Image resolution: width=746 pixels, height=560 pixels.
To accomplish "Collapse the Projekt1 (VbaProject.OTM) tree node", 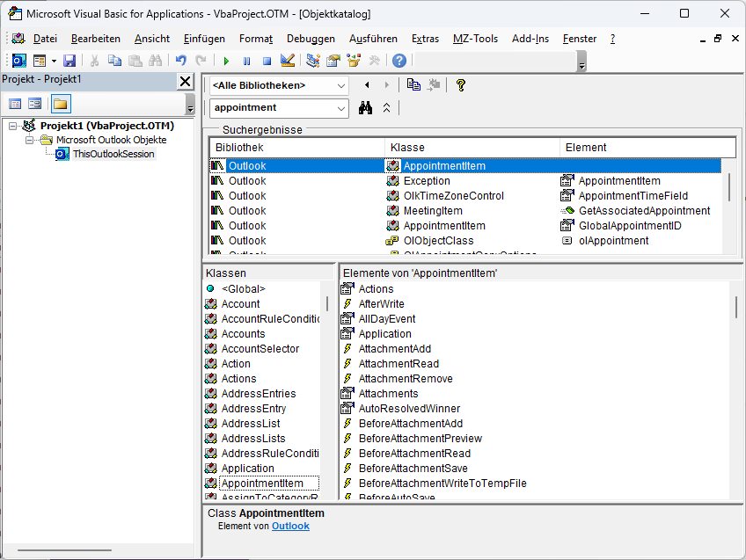I will pos(13,126).
